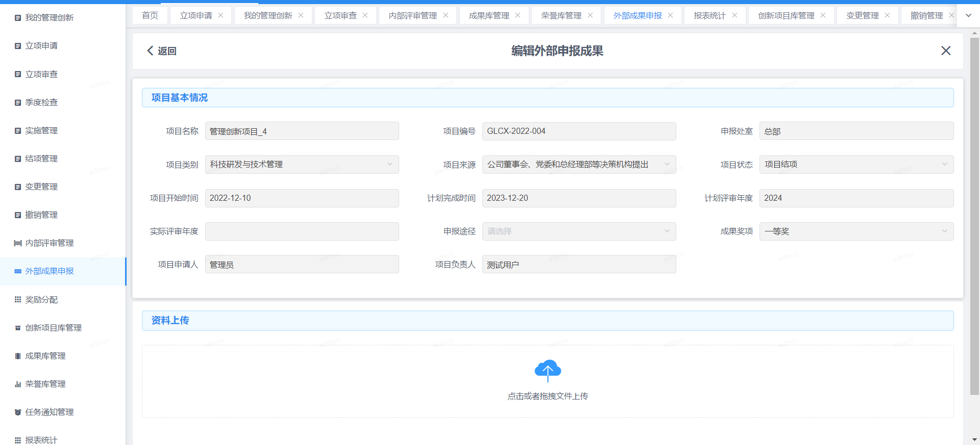Click the 撤销管理 sidebar icon

(x=18, y=215)
